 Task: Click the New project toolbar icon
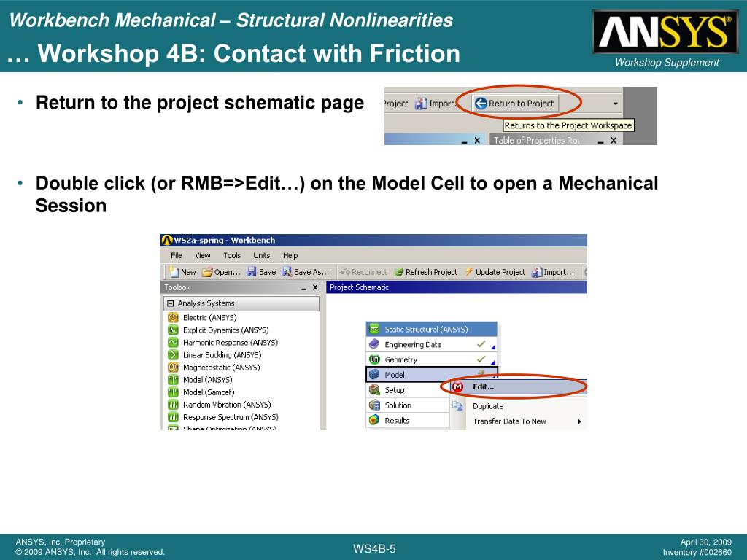pos(174,272)
